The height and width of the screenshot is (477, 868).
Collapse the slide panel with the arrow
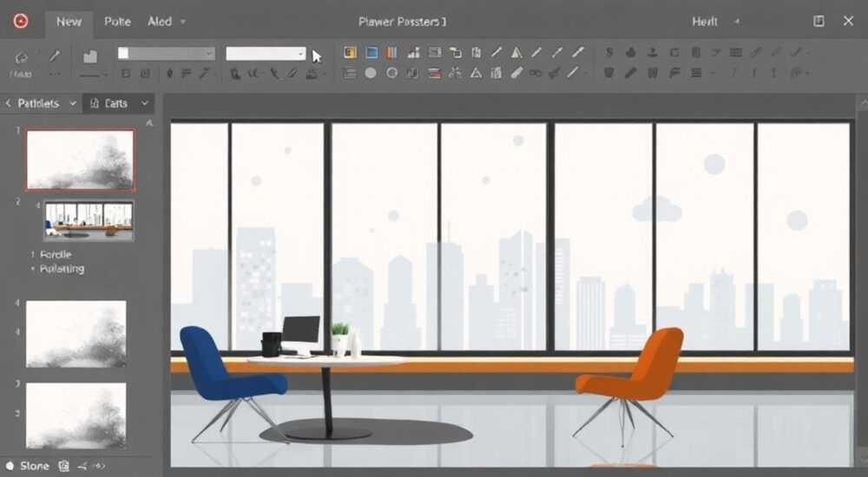[149, 123]
